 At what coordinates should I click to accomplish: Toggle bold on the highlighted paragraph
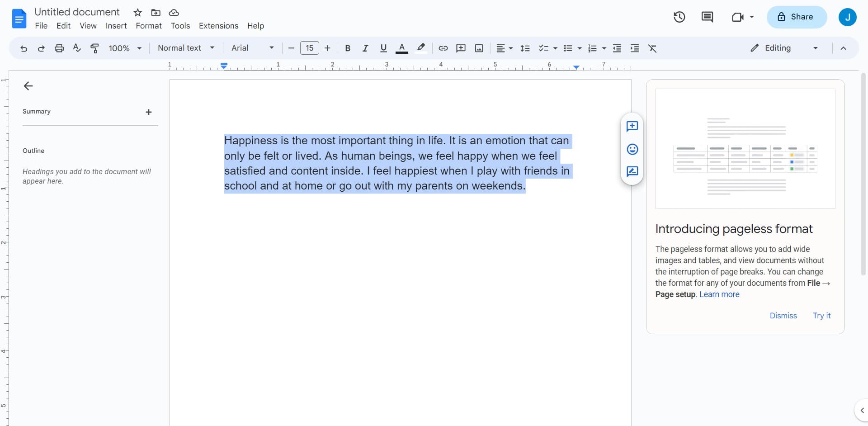click(x=347, y=48)
